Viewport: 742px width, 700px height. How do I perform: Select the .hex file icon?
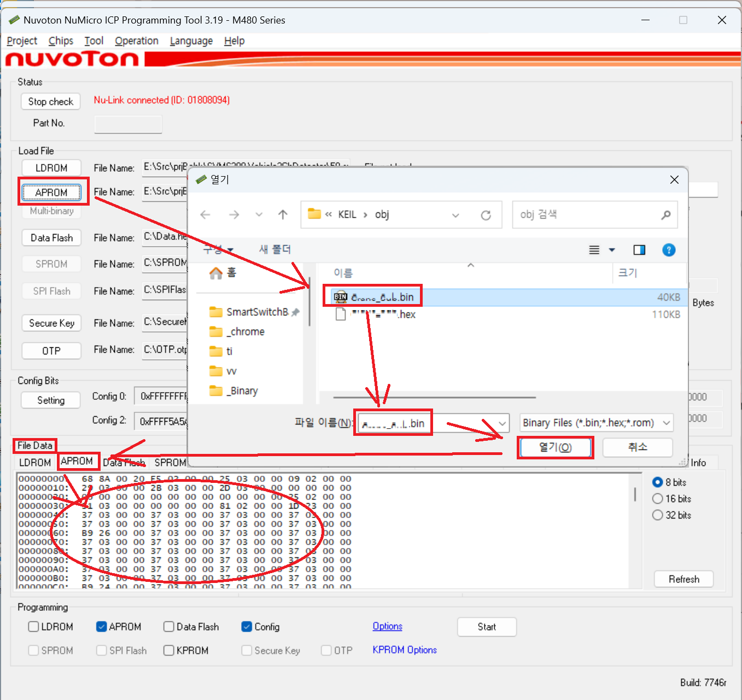click(x=341, y=314)
